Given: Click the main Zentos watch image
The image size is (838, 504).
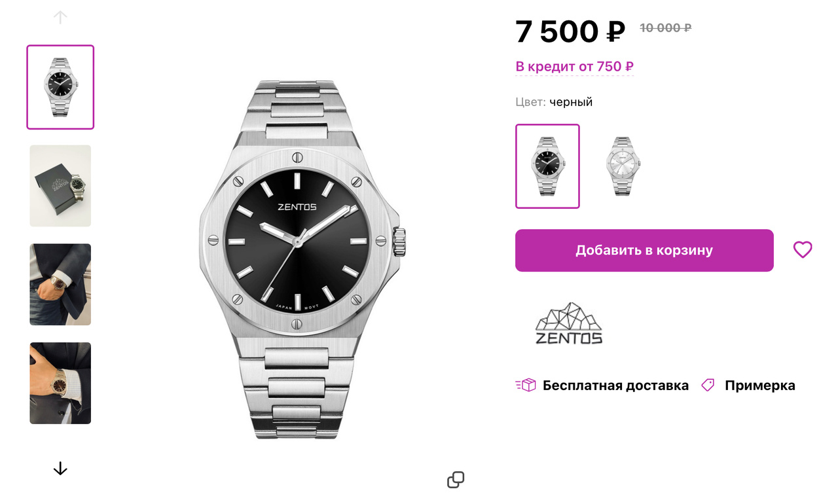Looking at the screenshot, I should tap(302, 259).
